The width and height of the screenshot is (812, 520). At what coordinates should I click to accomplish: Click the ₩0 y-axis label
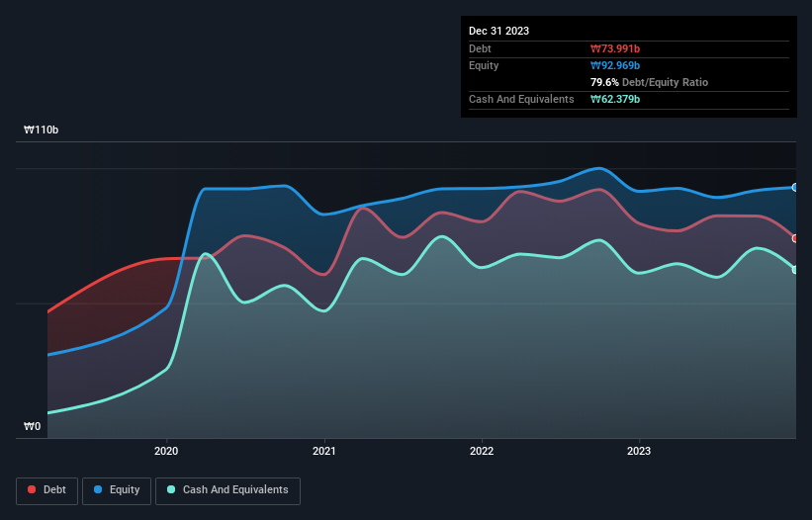point(32,426)
